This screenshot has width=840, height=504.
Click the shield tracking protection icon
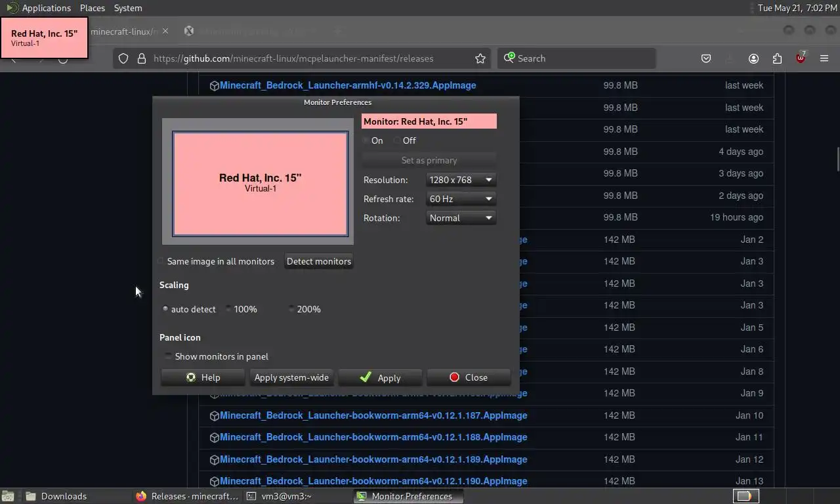123,58
